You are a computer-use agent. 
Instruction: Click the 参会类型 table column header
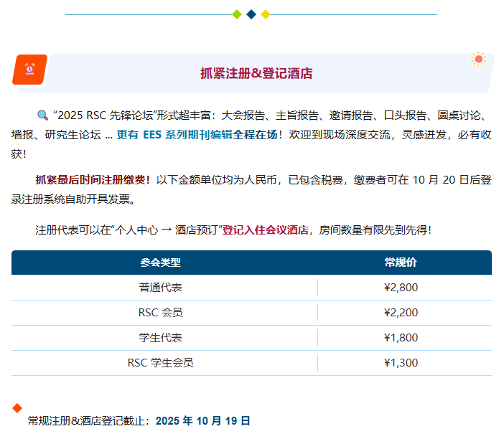160,263
